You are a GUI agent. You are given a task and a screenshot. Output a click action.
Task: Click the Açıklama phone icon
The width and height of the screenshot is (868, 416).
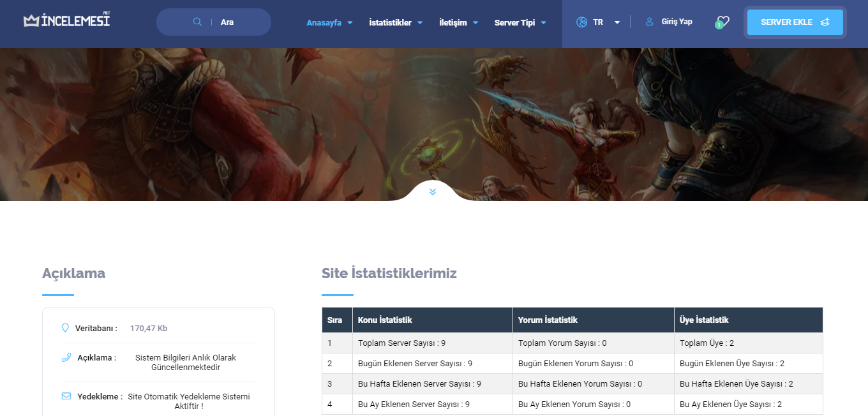coord(66,357)
